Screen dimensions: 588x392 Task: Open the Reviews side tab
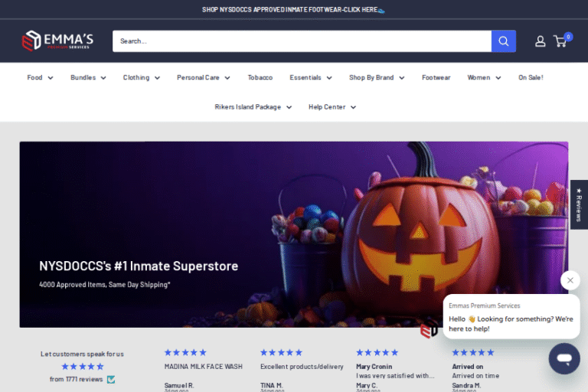coord(579,204)
